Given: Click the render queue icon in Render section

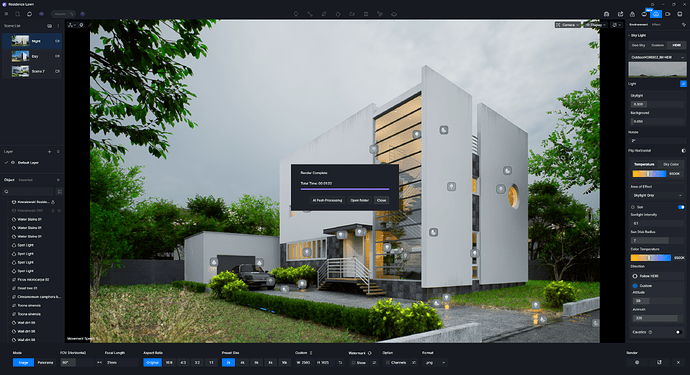Looking at the screenshot, I should coord(659,362).
